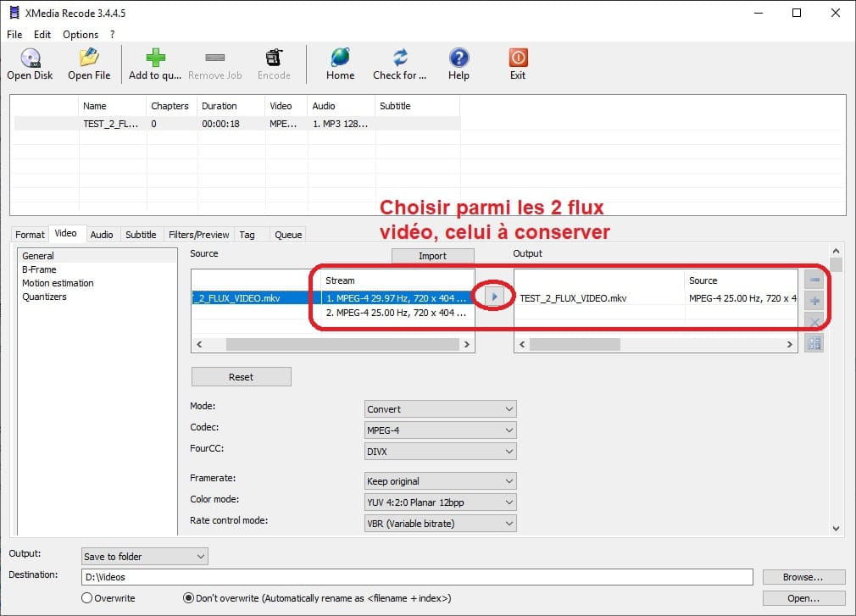
Task: Click XMedia Recode title bar app icon
Action: [x=14, y=13]
